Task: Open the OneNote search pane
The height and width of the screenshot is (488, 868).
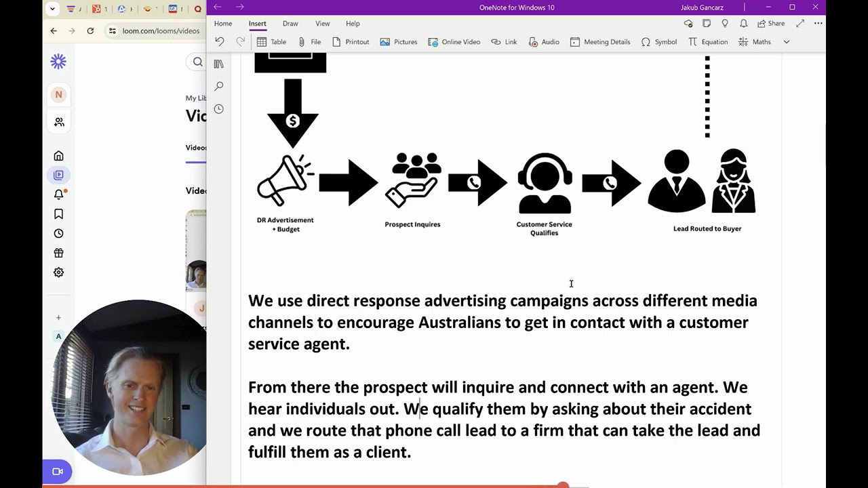Action: (x=218, y=86)
